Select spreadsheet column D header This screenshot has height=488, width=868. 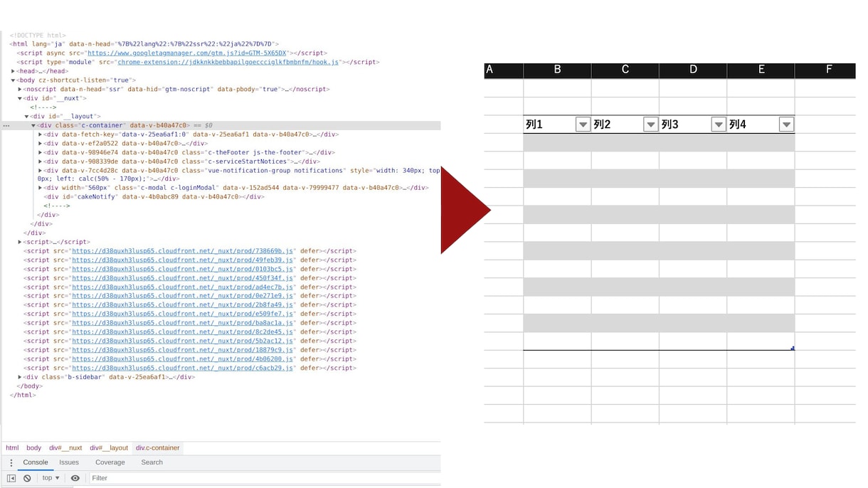click(693, 70)
